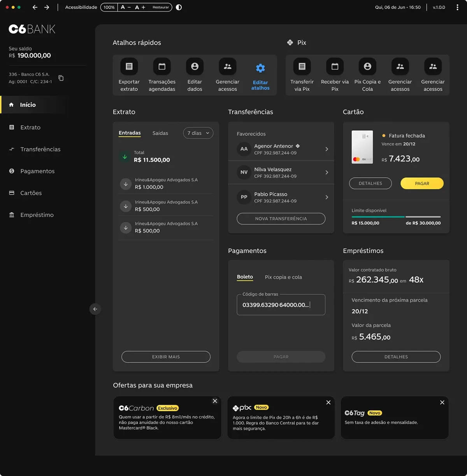The height and width of the screenshot is (476, 467).
Task: Close the C6 Carbon offer card
Action: 215,401
